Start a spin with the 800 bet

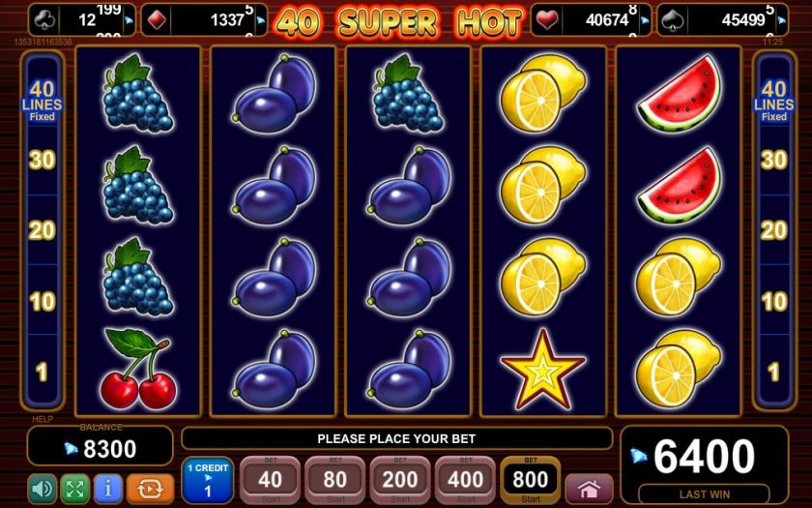(531, 480)
